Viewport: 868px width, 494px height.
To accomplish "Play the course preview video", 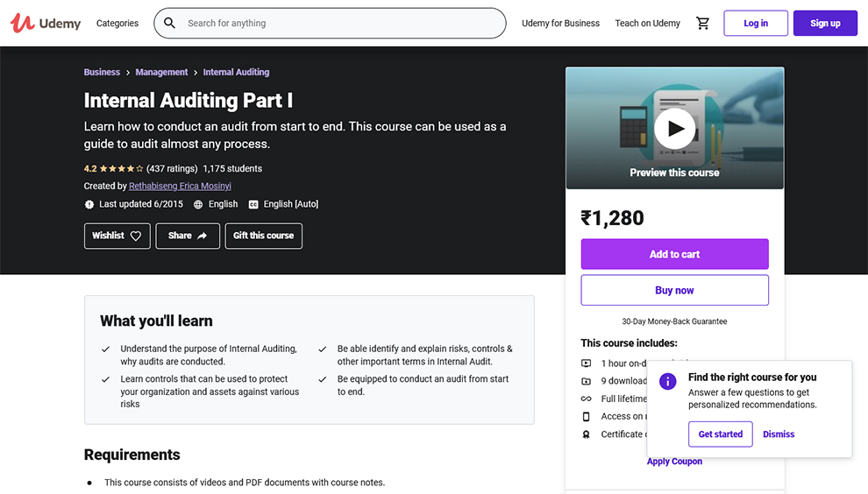I will point(674,129).
